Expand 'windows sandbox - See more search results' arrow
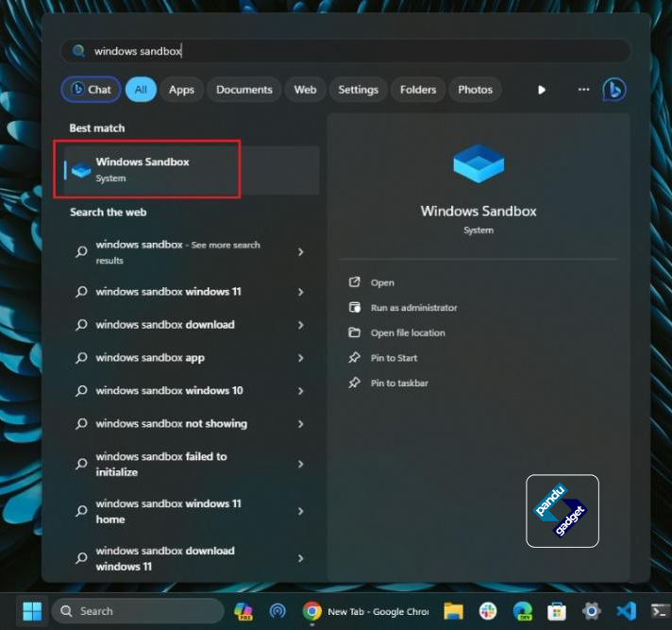 pyautogui.click(x=300, y=252)
